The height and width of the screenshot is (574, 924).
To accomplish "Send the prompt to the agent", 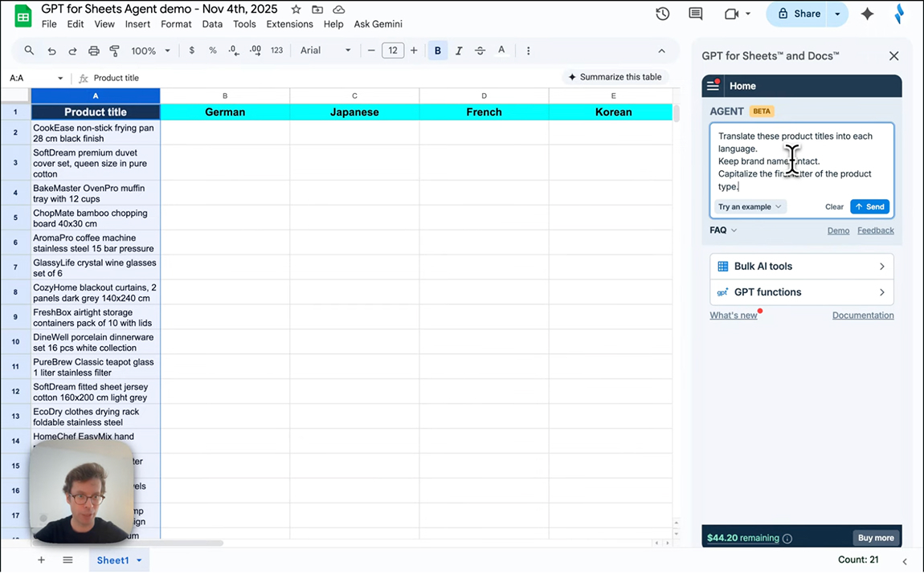I will [x=869, y=207].
